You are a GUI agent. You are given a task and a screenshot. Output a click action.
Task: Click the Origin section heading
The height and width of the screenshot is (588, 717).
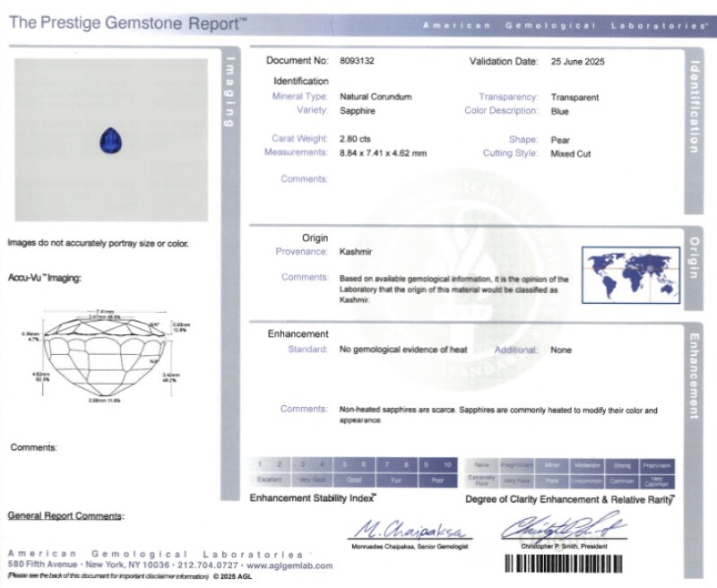pos(315,238)
